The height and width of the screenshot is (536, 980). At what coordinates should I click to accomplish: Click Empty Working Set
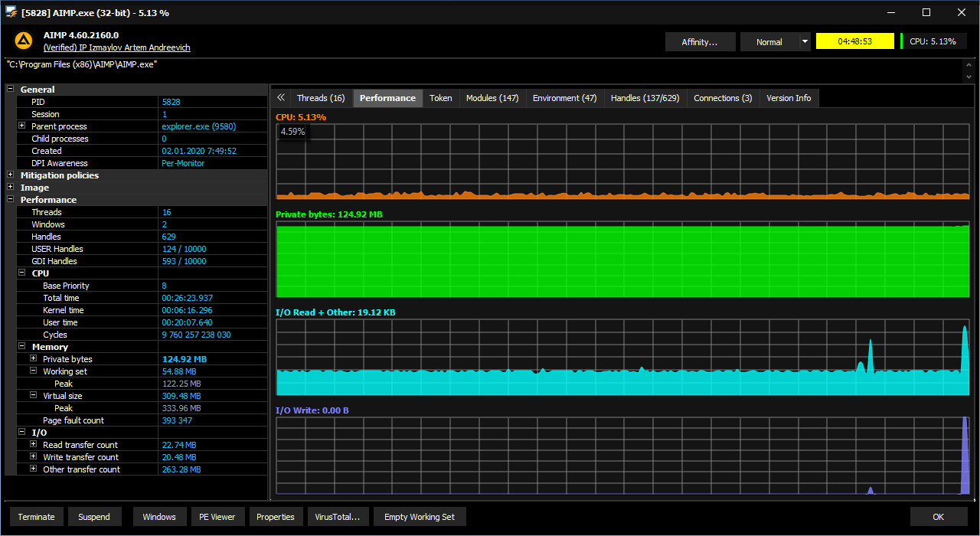pos(420,517)
